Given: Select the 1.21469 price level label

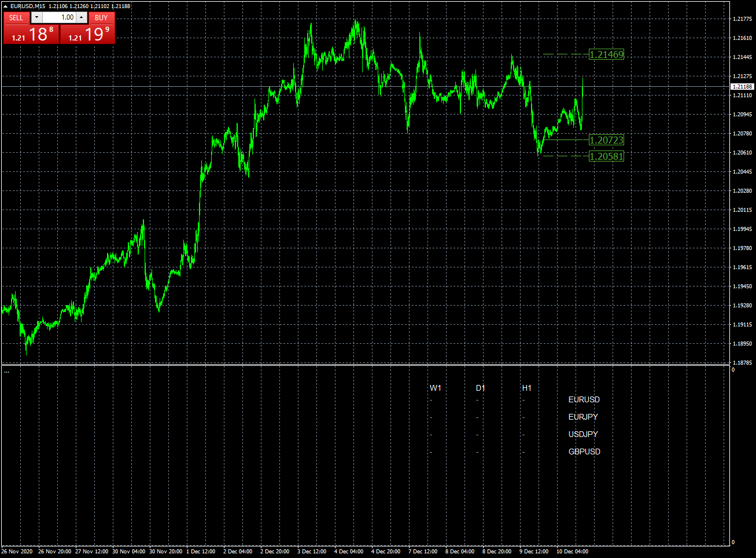Looking at the screenshot, I should 606,54.
